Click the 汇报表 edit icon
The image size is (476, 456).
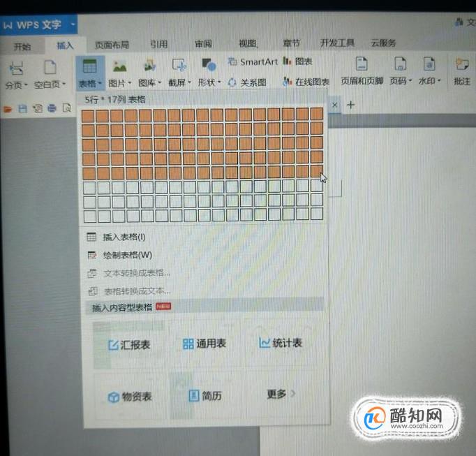[113, 346]
